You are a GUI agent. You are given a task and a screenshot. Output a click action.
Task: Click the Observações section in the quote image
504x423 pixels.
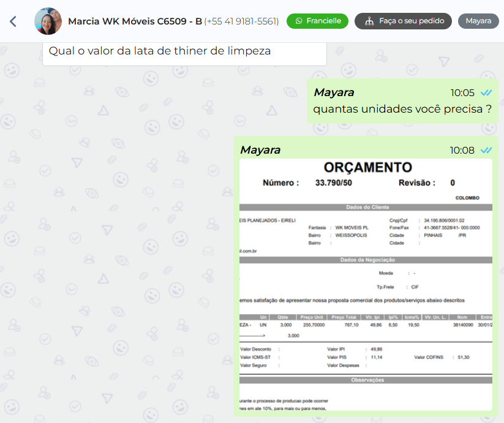[367, 380]
